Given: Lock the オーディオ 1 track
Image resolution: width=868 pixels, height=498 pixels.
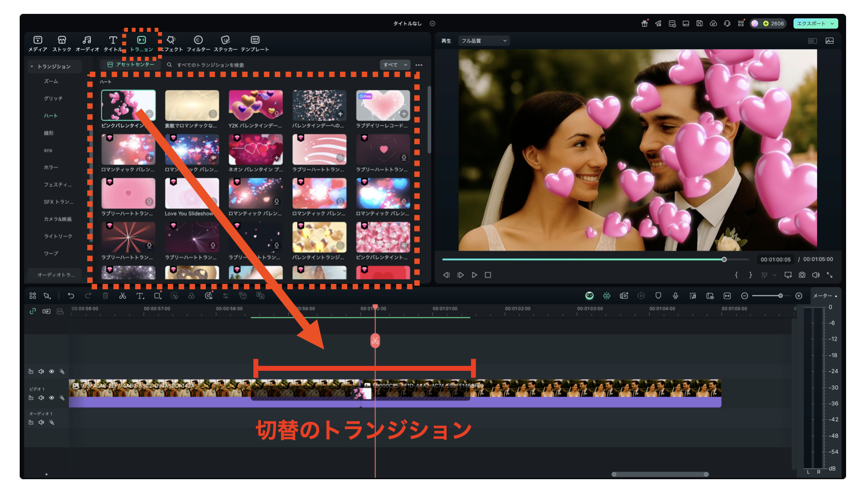Looking at the screenshot, I should coord(31,422).
